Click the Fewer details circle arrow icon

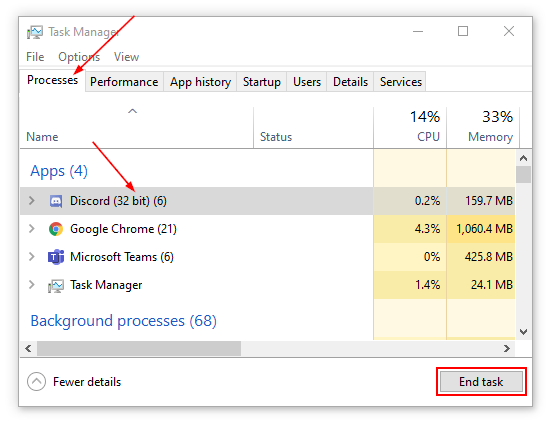click(x=36, y=382)
